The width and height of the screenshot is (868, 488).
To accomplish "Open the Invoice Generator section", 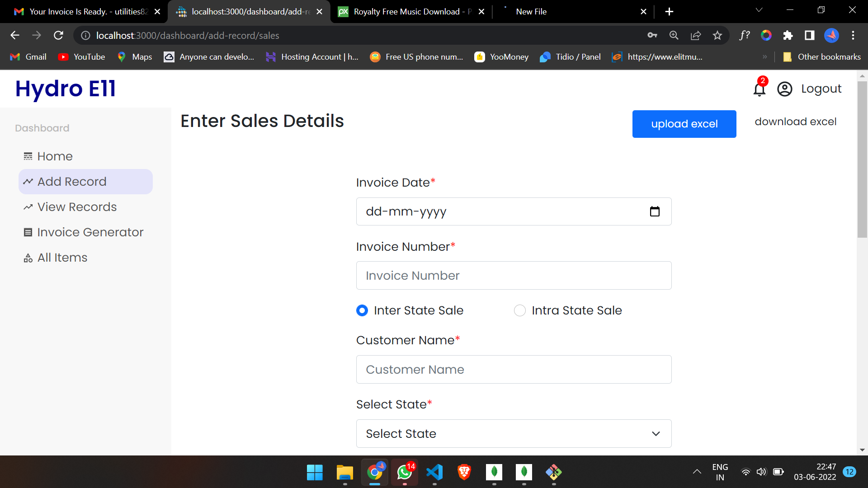I will coord(90,232).
